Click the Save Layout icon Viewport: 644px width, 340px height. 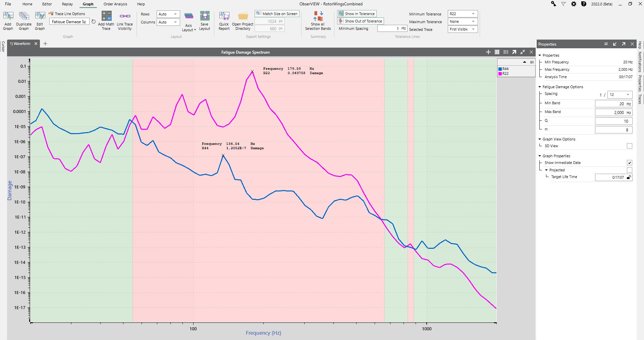[x=205, y=16]
